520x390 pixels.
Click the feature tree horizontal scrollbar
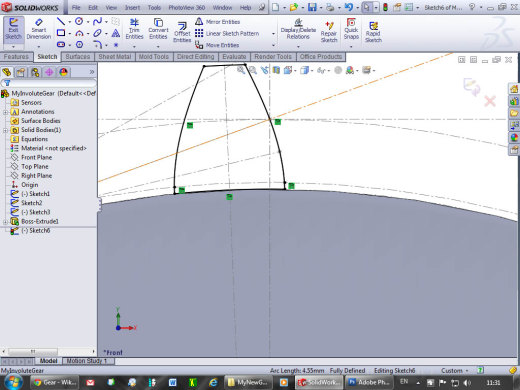point(48,351)
